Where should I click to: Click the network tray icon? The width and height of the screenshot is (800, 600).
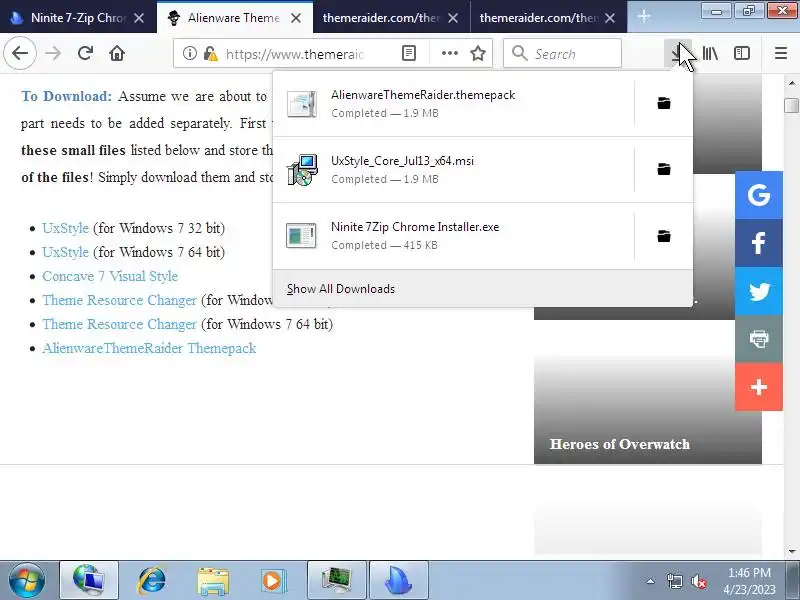pyautogui.click(x=674, y=581)
